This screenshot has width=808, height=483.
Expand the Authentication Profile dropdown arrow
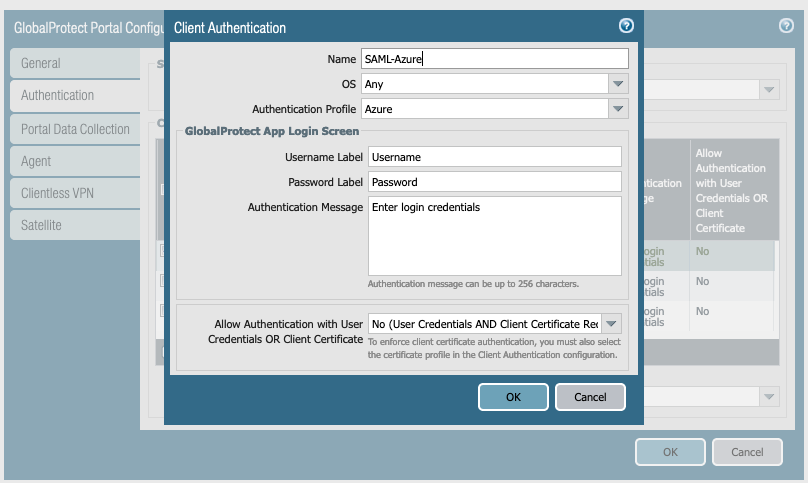click(x=618, y=109)
